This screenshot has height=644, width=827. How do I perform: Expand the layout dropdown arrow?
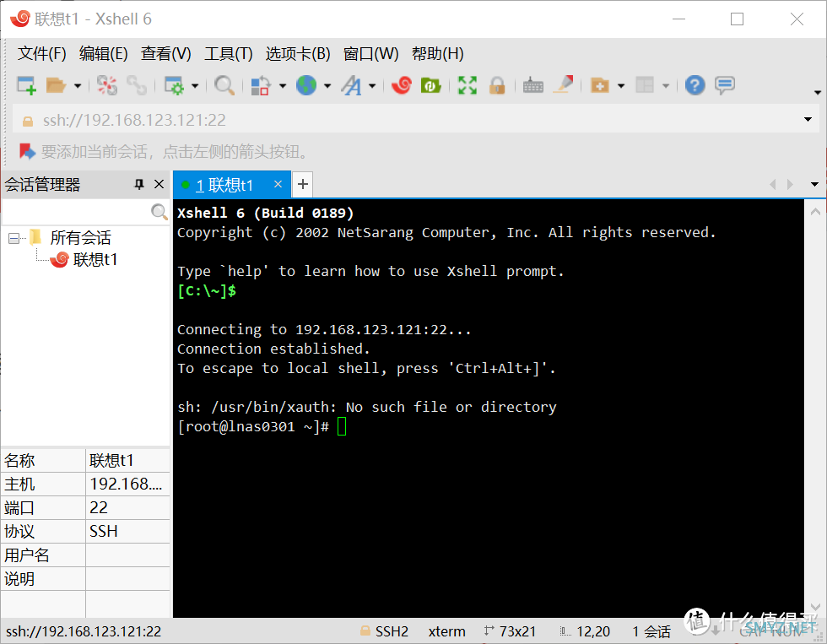click(666, 85)
